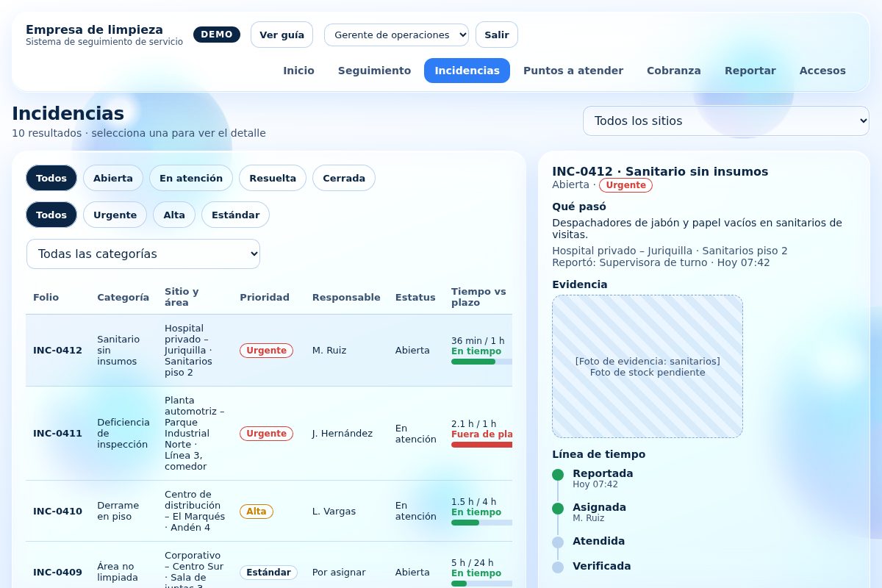Select incident row INC-0411
Viewport: 882px width, 588px height.
tap(269, 434)
